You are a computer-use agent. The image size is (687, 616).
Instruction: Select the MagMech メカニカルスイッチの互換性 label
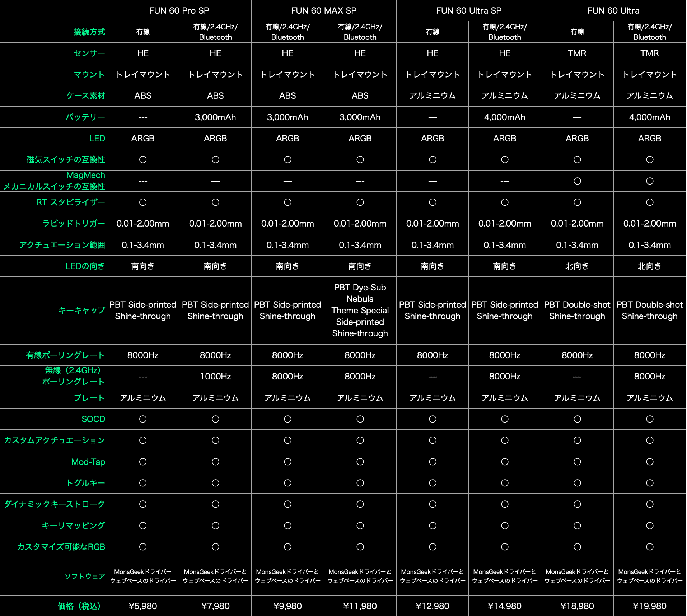tap(54, 181)
